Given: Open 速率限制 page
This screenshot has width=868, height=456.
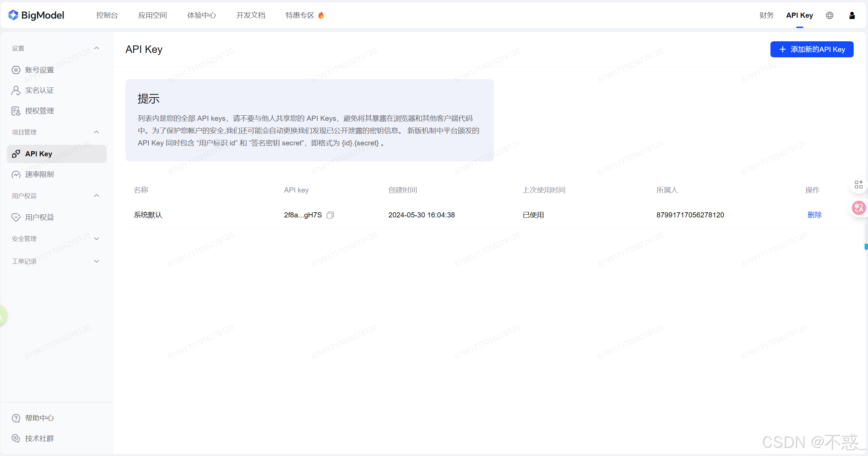Looking at the screenshot, I should coord(39,174).
